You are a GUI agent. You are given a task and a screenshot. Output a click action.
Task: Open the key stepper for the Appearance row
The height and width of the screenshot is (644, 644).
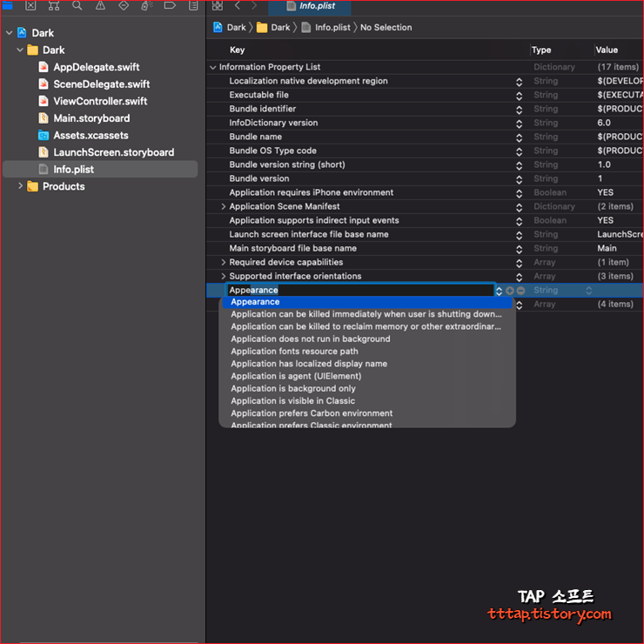(x=499, y=291)
